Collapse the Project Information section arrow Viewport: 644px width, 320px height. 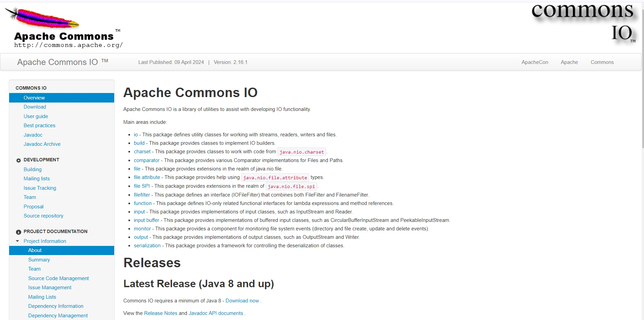(x=18, y=241)
